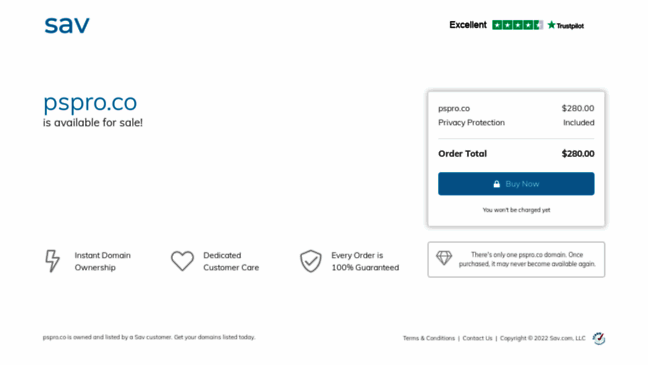648x365 pixels.
Task: Click the Sav logo
Action: tap(67, 25)
